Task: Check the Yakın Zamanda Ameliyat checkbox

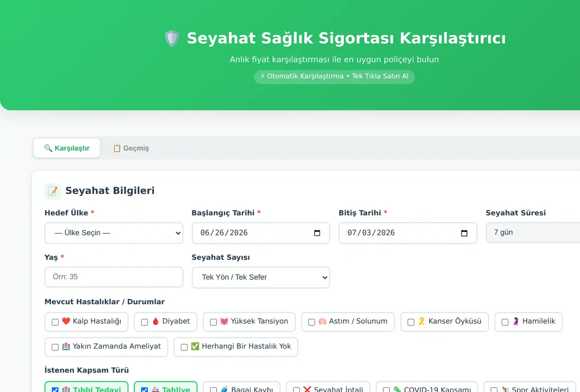Action: point(55,347)
